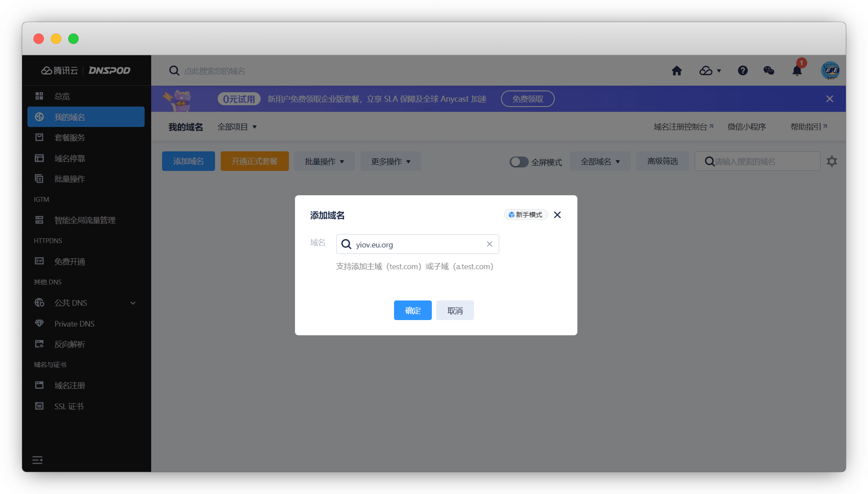Click the 确定 confirm button
This screenshot has height=494, width=868.
pyautogui.click(x=412, y=310)
